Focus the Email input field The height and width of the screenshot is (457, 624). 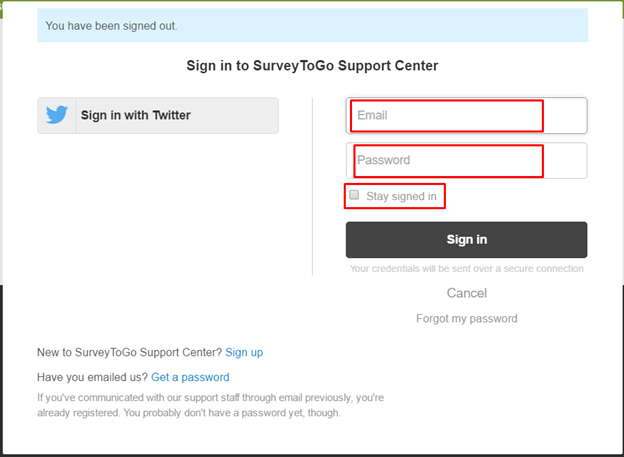point(466,115)
